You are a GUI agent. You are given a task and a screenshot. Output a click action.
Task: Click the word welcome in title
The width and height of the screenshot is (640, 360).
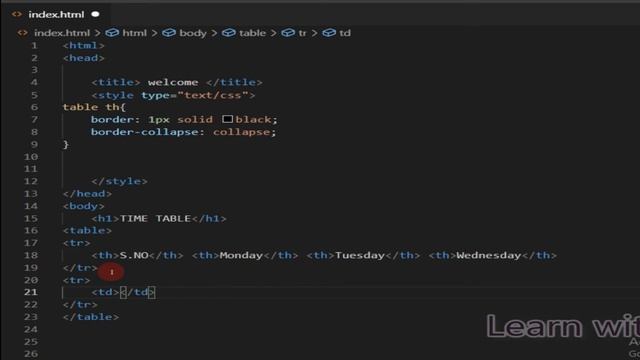pos(173,82)
